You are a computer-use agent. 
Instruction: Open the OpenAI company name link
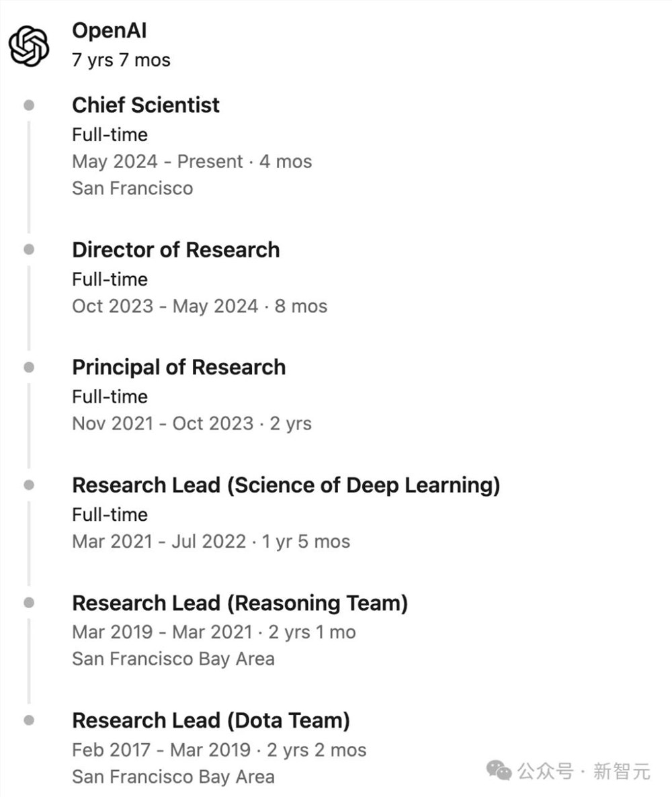[x=110, y=30]
